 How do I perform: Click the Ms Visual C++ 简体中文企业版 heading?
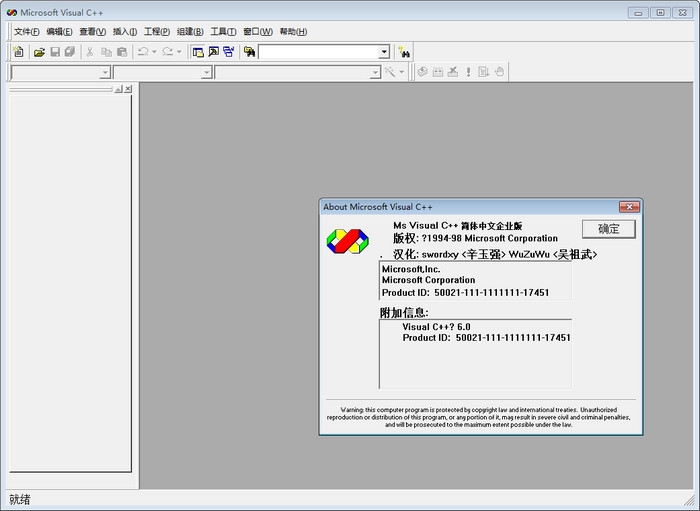[x=458, y=226]
